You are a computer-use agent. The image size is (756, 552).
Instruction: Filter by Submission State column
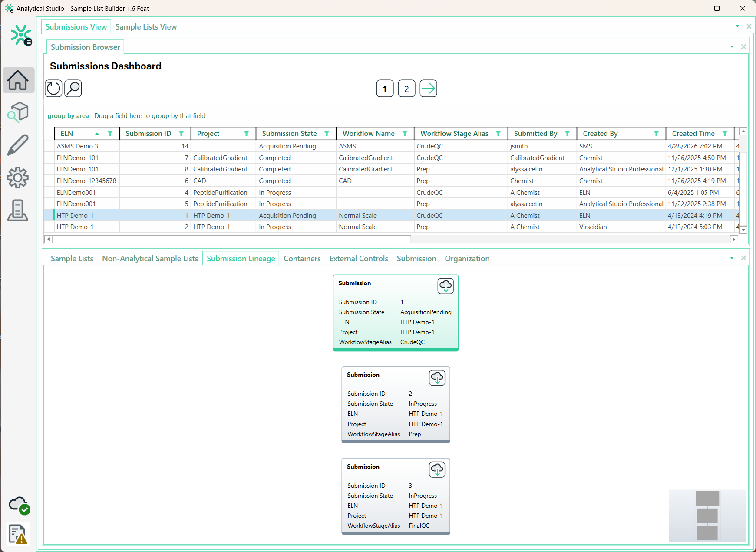[x=327, y=133]
